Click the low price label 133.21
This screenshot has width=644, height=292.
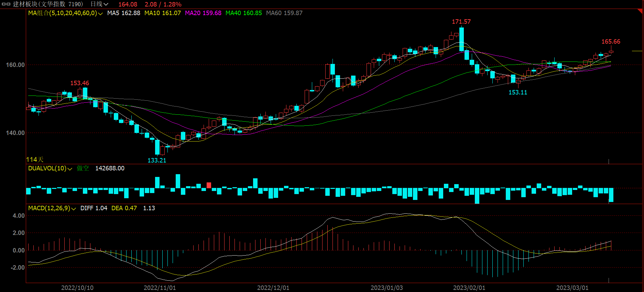tap(157, 160)
